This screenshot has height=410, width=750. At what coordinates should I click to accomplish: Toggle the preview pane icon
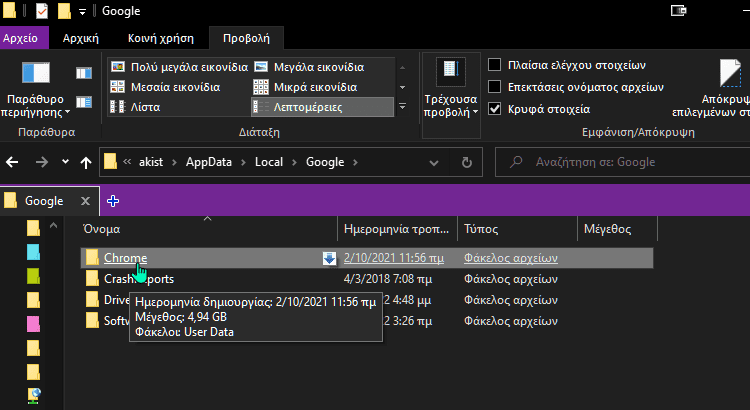coord(84,73)
